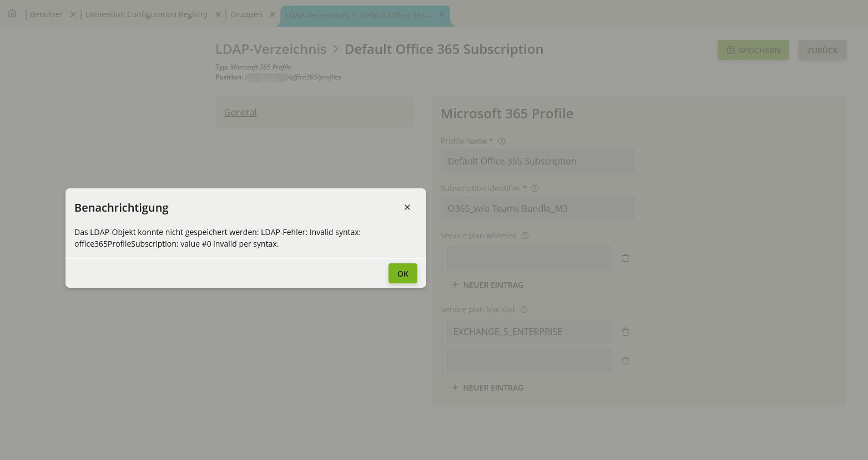Close the LDAP-Verzeichnis tab
This screenshot has width=868, height=460.
[441, 14]
